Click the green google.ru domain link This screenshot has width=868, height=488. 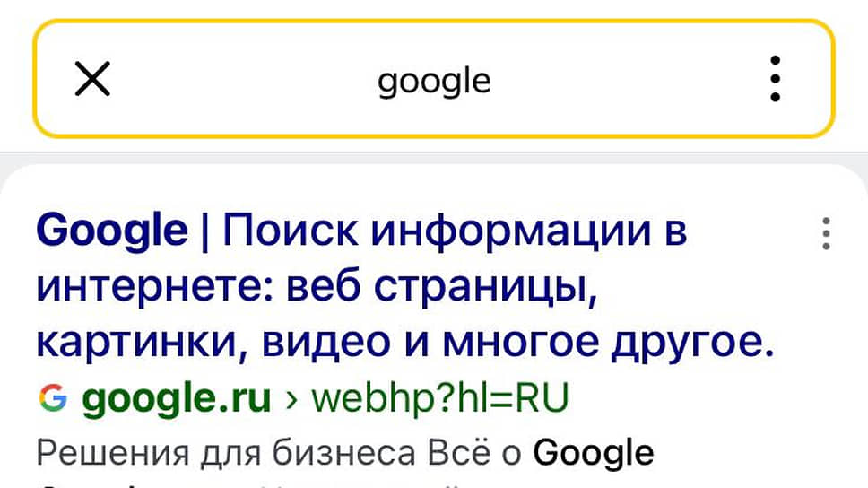(x=177, y=398)
